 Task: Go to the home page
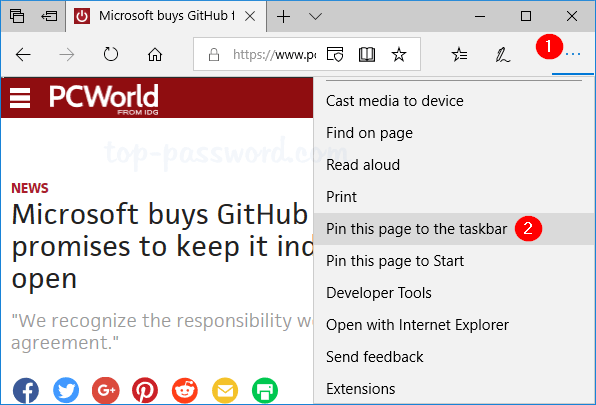point(155,55)
